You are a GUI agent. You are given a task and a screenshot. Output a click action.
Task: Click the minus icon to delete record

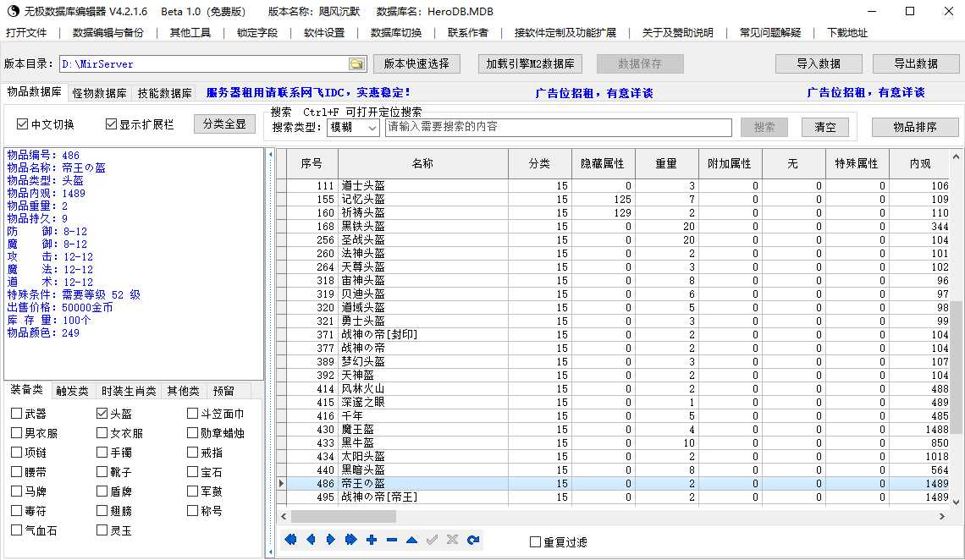[391, 540]
